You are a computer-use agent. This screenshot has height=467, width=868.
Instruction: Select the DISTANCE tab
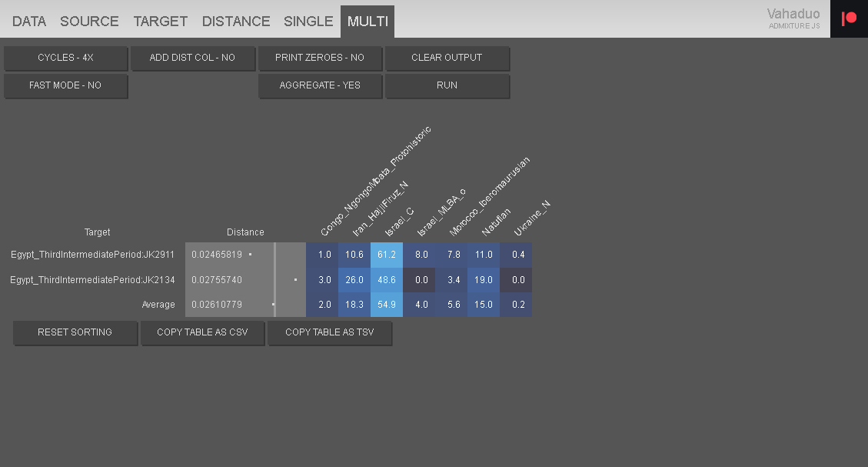click(x=236, y=22)
